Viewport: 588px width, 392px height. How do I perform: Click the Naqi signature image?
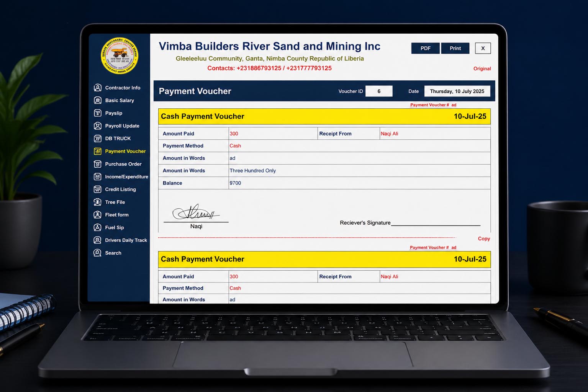196,212
